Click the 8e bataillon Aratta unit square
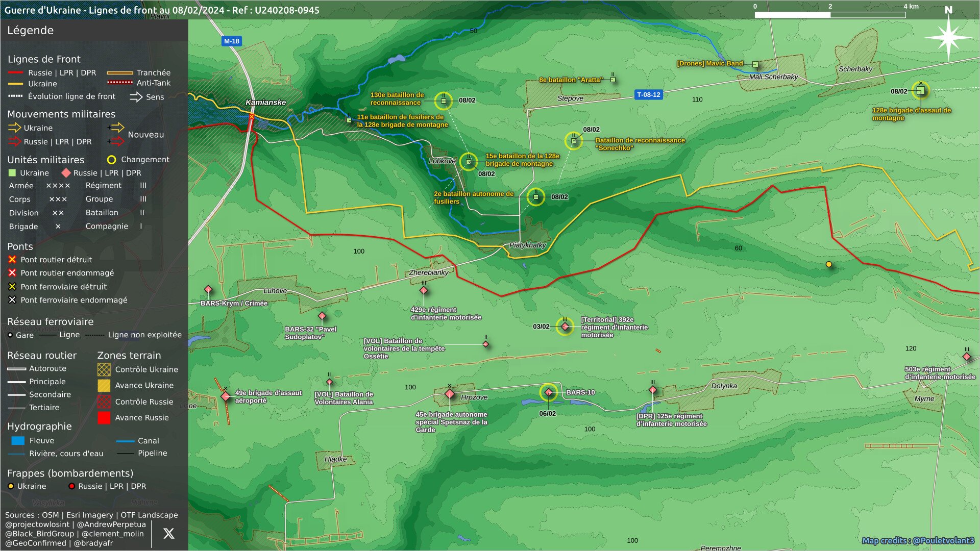 click(x=613, y=80)
